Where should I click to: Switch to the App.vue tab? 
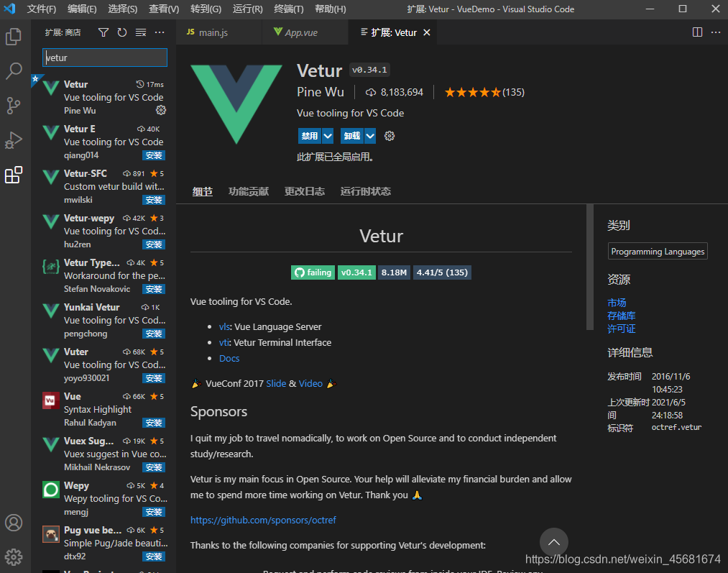coord(305,32)
